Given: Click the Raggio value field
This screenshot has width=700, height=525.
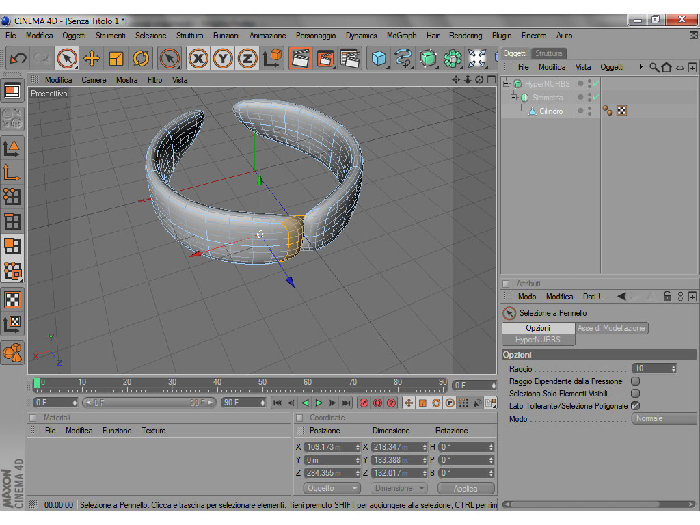Looking at the screenshot, I should [654, 368].
